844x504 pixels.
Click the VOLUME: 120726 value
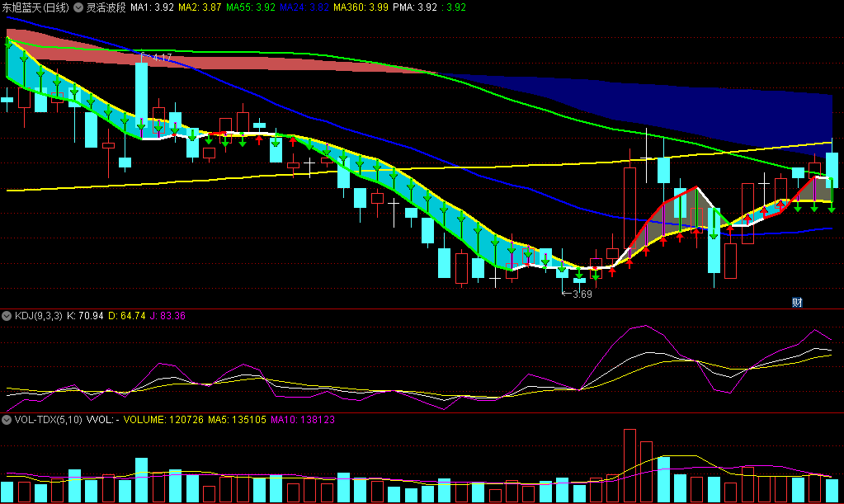[163, 420]
